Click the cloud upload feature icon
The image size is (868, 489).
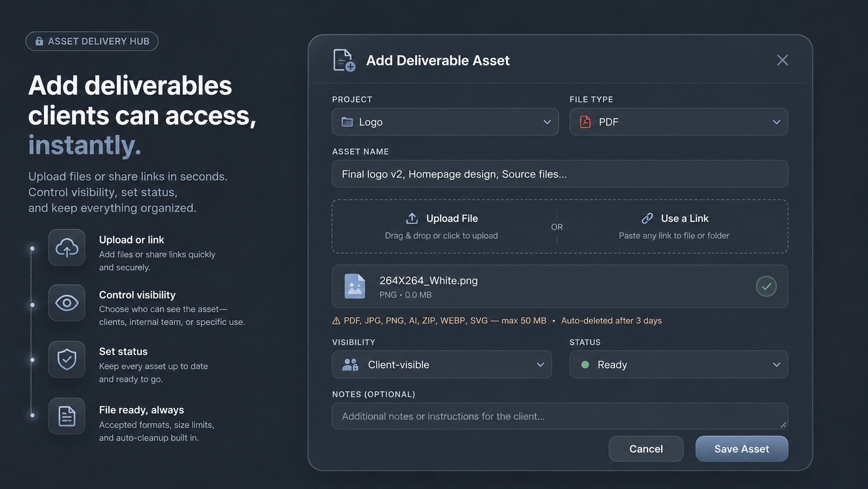(x=67, y=247)
